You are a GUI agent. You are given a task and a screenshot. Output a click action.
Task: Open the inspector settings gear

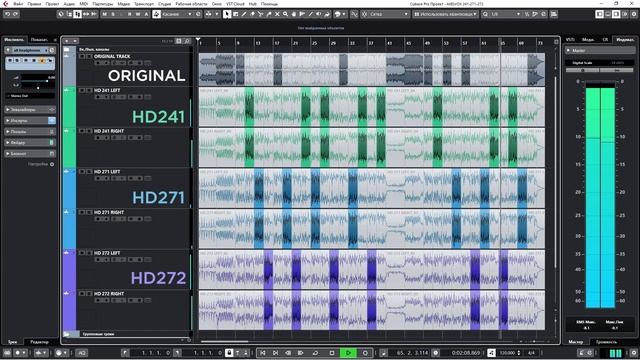tap(52, 164)
